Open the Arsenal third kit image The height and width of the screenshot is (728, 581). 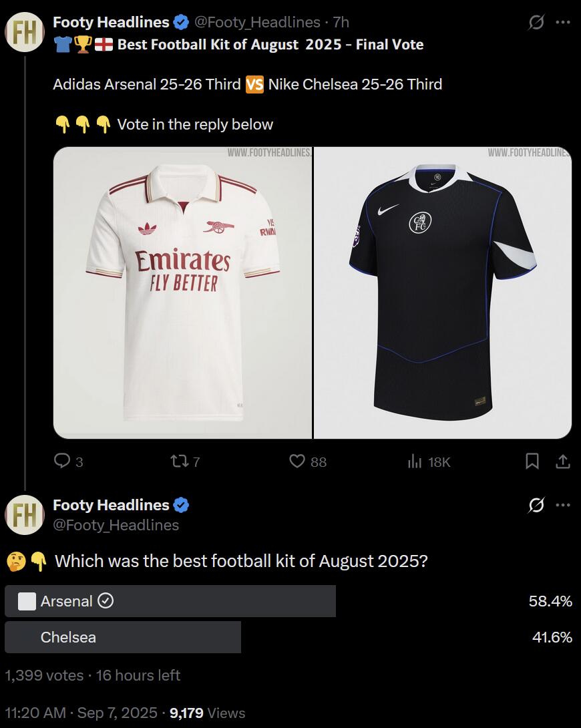182,293
